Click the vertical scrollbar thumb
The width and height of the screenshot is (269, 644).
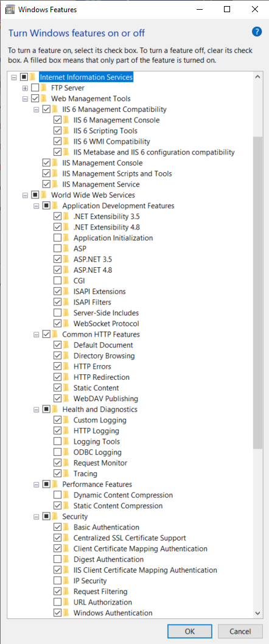point(257,292)
